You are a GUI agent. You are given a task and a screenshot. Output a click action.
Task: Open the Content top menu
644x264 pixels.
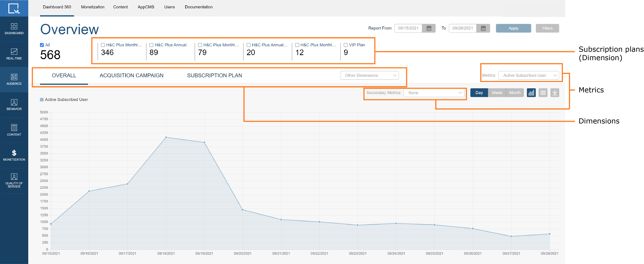click(x=121, y=7)
